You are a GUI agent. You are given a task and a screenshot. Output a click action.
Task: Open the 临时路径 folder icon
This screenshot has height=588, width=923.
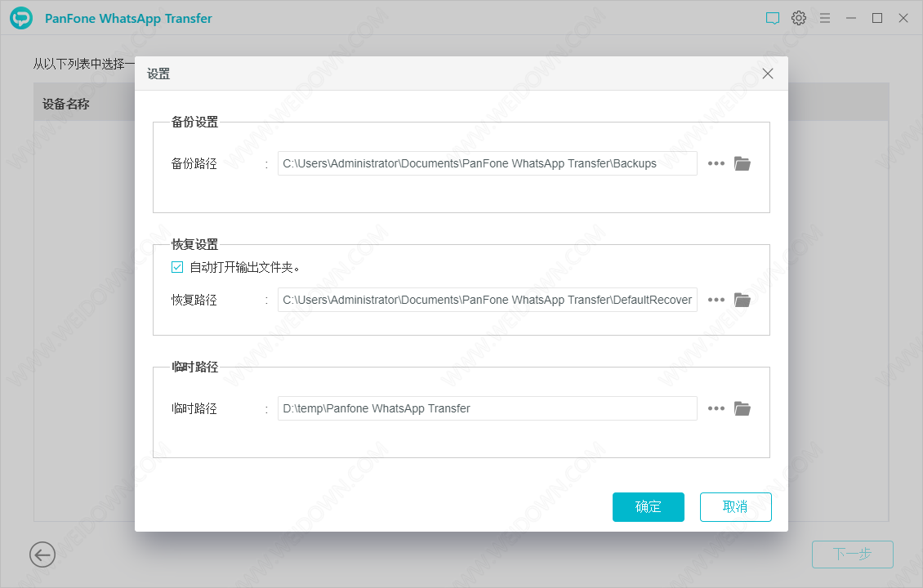pyautogui.click(x=742, y=408)
